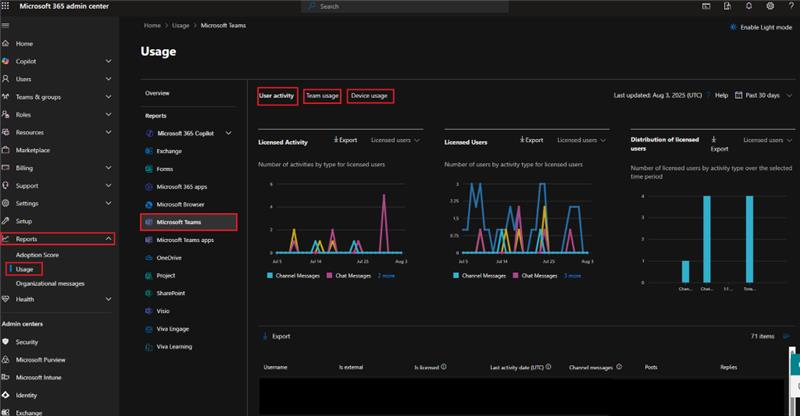Screen dimensions: 800x416
Task: Expand the Settings navigation chevron
Action: [x=108, y=203]
